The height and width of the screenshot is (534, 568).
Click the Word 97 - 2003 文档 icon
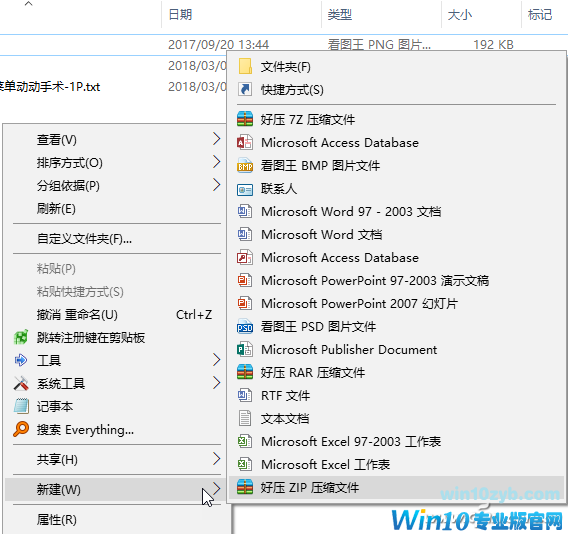[245, 212]
